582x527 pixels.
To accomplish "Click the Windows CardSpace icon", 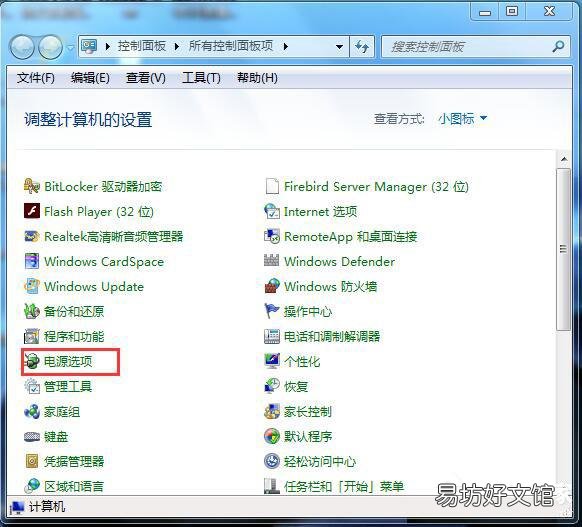I will [x=32, y=261].
